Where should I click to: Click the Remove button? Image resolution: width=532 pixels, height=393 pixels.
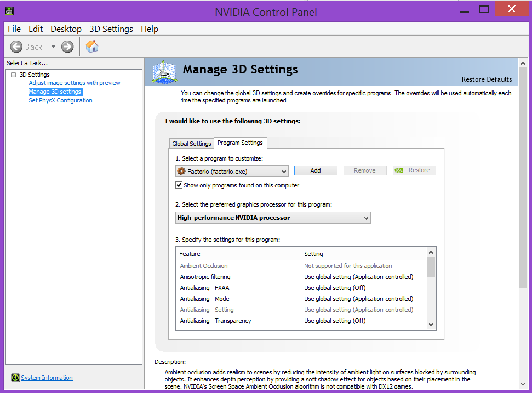pyautogui.click(x=365, y=170)
